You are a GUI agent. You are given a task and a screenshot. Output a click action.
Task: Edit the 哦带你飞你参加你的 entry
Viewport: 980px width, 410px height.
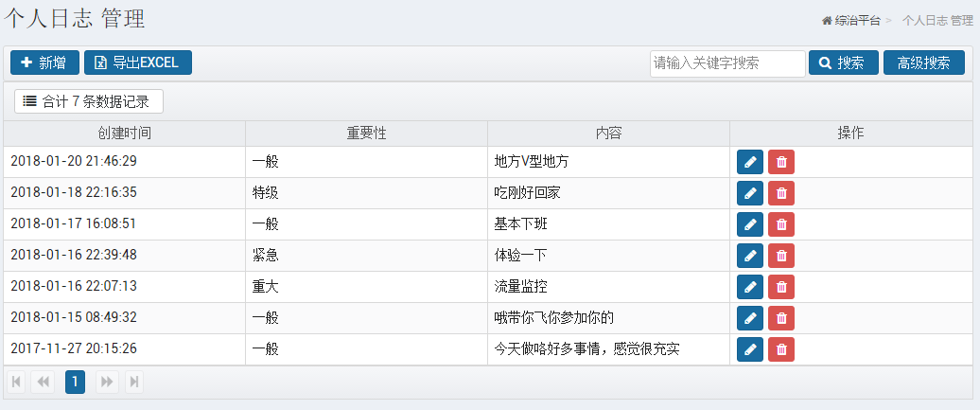click(750, 318)
